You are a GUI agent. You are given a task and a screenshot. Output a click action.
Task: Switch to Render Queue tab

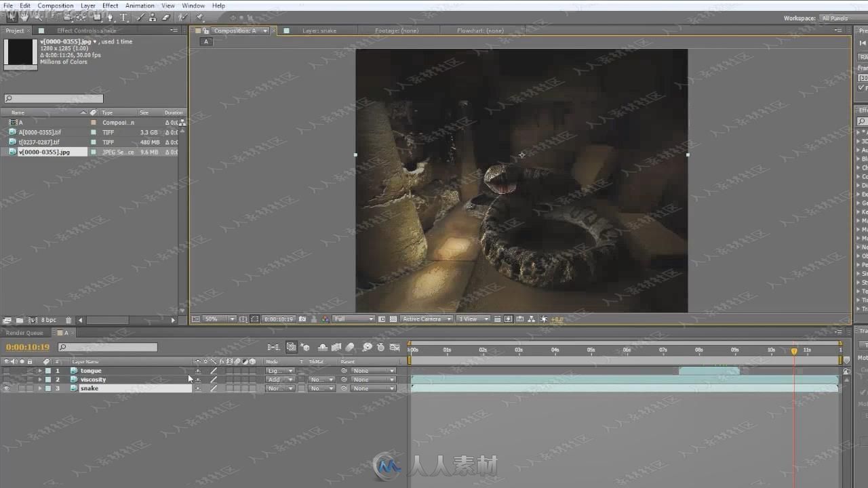(24, 333)
